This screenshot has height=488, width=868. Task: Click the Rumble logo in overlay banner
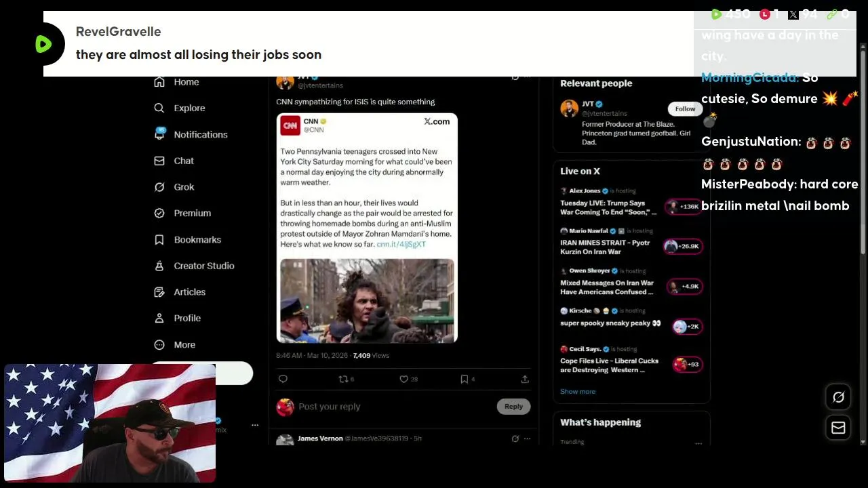click(43, 44)
